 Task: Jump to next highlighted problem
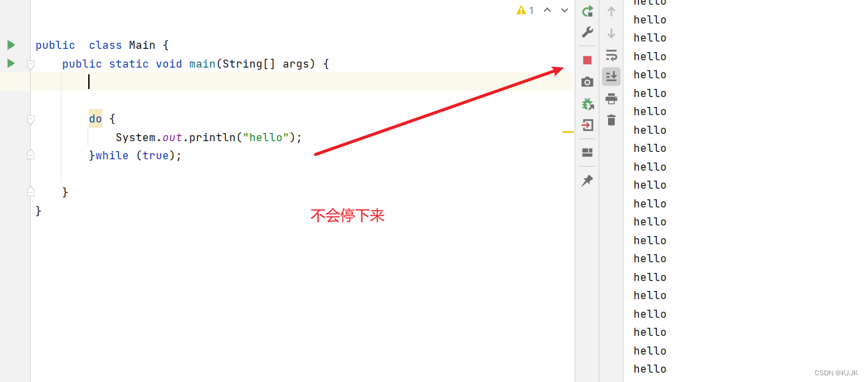[x=565, y=10]
